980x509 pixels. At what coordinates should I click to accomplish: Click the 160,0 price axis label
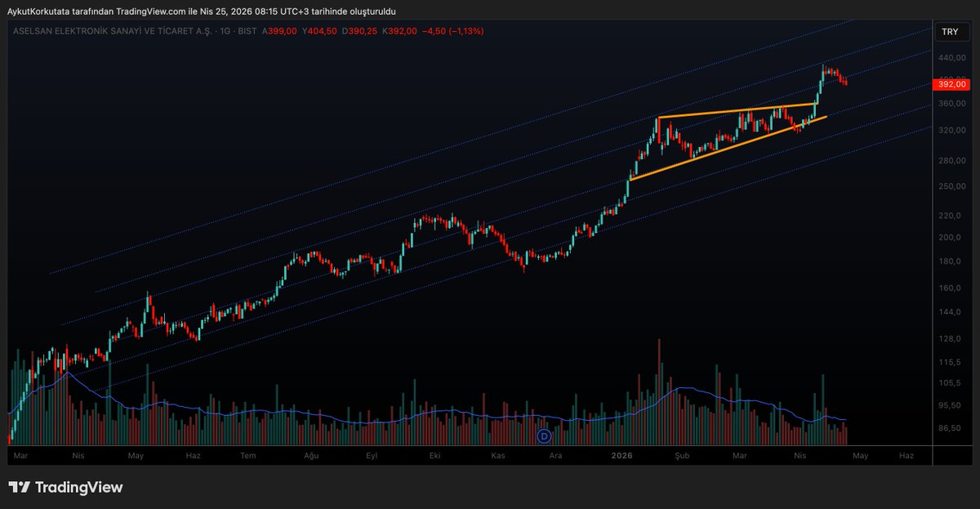click(950, 288)
